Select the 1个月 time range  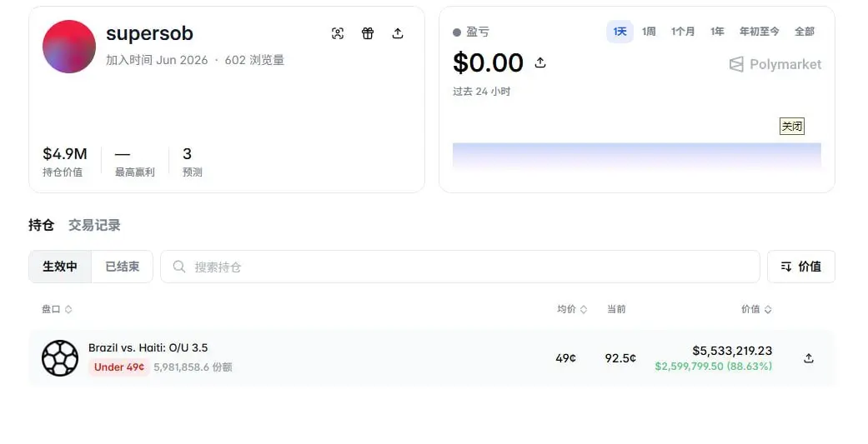(x=683, y=32)
